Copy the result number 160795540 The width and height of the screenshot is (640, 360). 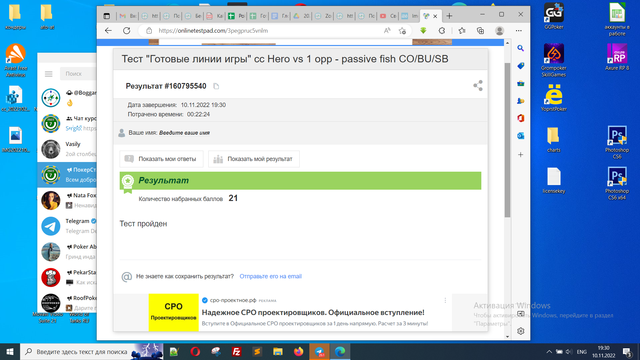point(216,86)
